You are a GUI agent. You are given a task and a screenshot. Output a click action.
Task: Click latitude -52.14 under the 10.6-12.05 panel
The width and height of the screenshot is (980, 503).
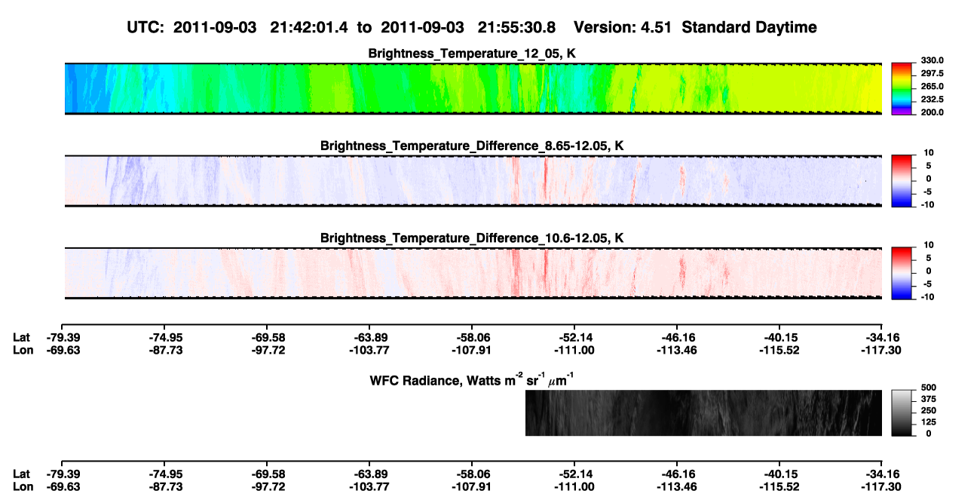coord(575,337)
